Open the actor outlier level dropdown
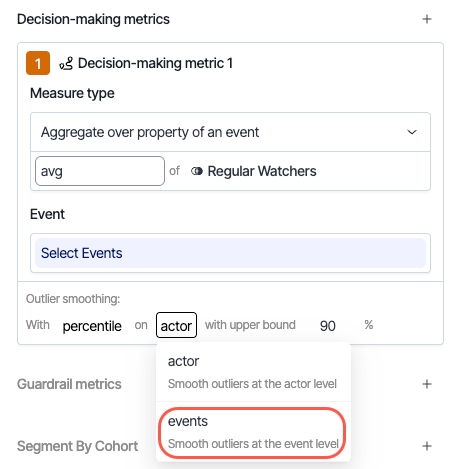 pyautogui.click(x=176, y=325)
